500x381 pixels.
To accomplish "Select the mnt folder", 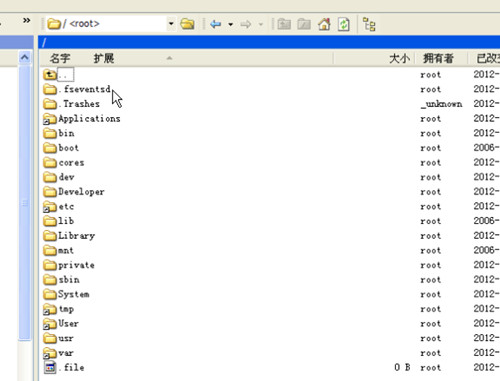I will [x=59, y=250].
